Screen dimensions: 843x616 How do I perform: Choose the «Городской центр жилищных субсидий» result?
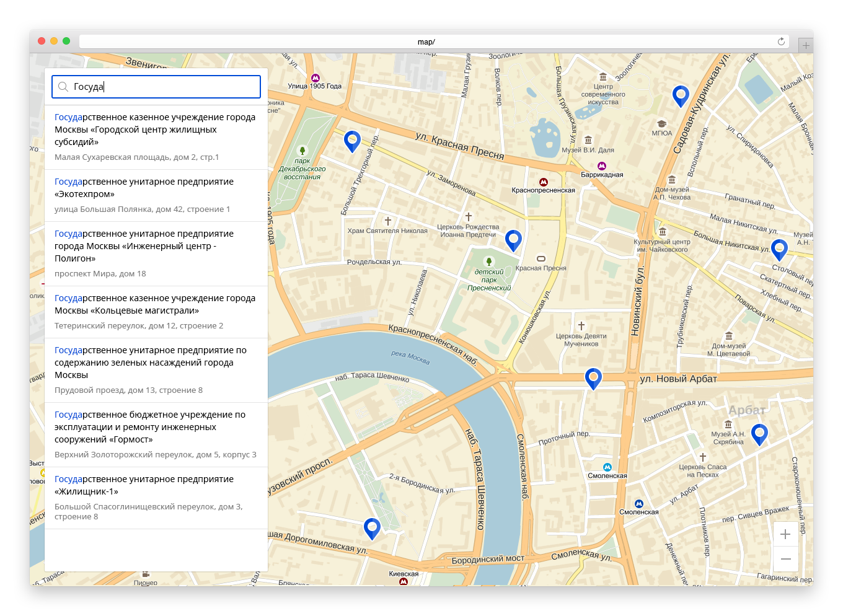coord(156,137)
